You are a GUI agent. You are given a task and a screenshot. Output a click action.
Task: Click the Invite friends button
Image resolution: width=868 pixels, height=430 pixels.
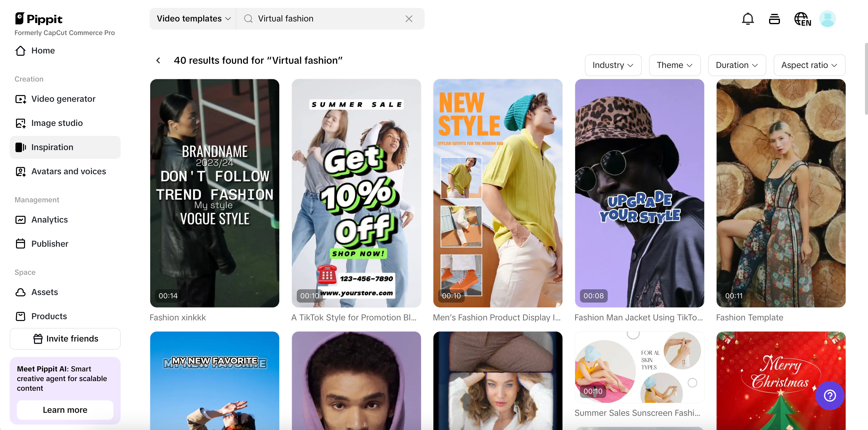[65, 339]
